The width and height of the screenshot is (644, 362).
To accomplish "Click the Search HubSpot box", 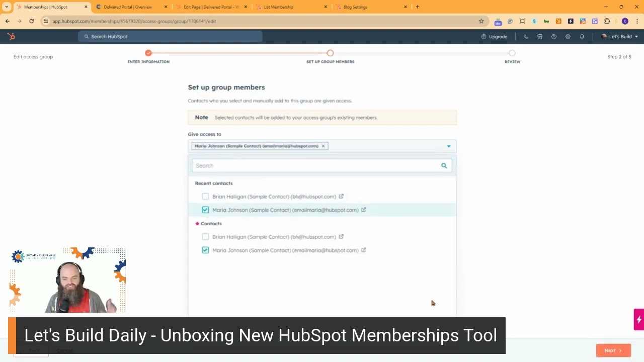I will pyautogui.click(x=170, y=37).
